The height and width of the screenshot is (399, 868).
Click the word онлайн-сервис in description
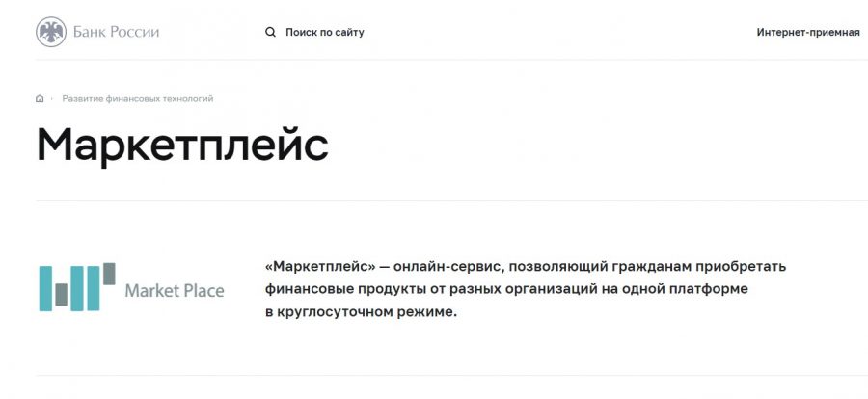[448, 267]
